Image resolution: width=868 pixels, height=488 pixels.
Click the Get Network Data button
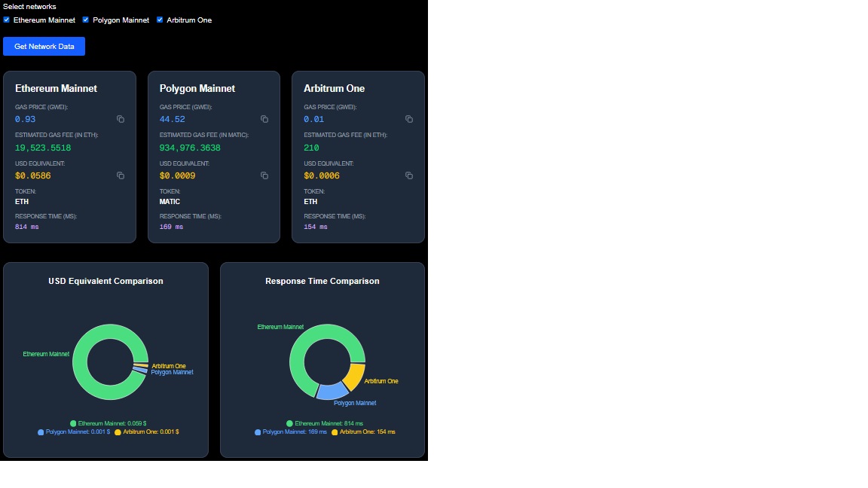tap(44, 47)
